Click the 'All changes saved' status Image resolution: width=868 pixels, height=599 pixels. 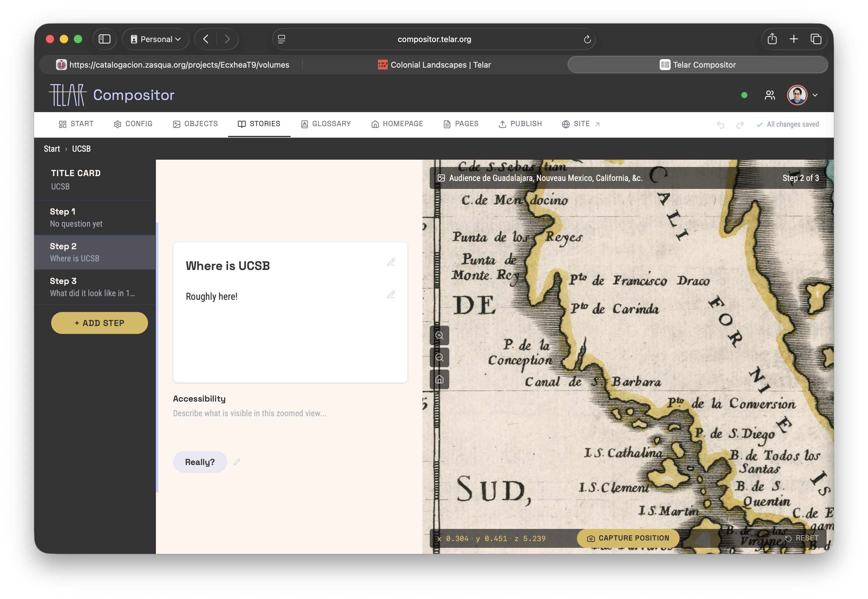tap(788, 124)
